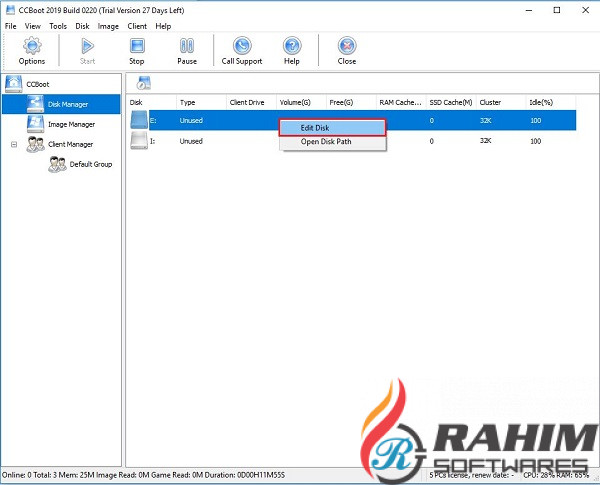This screenshot has width=600, height=485.
Task: Click the Image Manager icon
Action: (x=35, y=124)
